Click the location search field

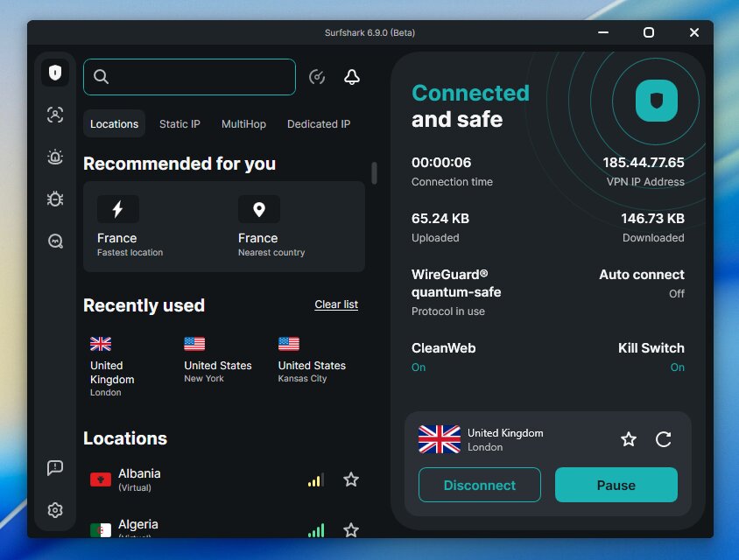pyautogui.click(x=189, y=77)
